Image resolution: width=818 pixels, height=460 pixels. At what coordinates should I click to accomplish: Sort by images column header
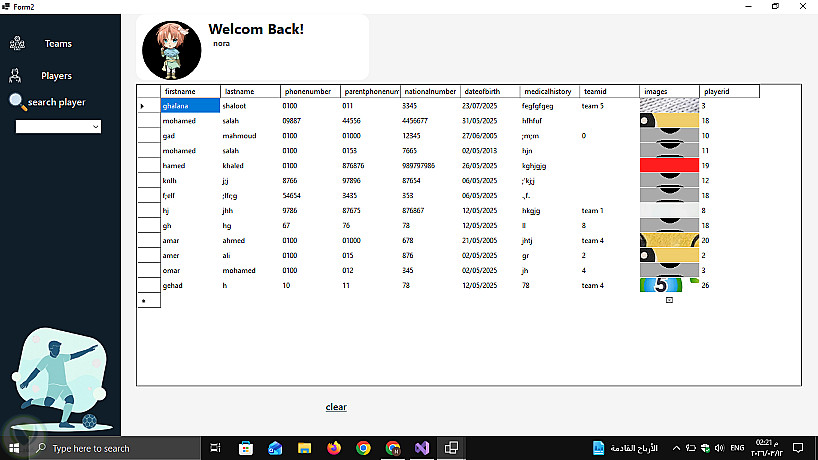[669, 91]
